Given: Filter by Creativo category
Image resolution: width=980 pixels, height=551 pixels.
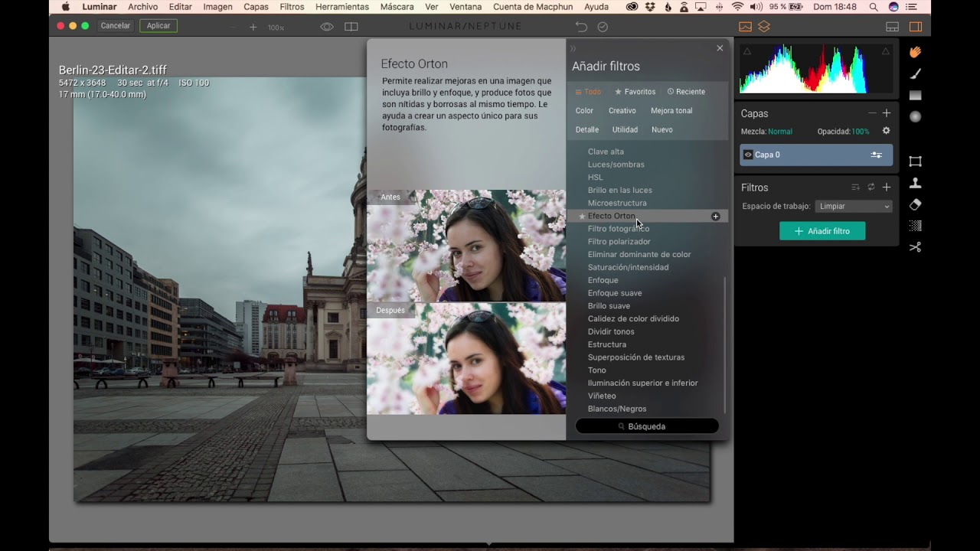Looking at the screenshot, I should (622, 111).
